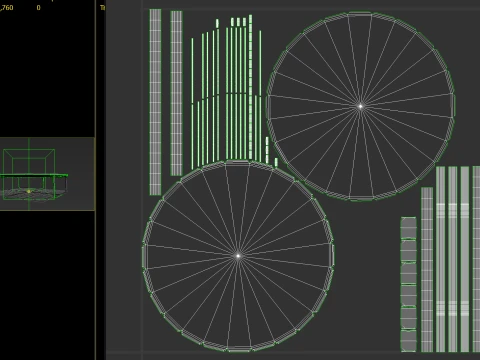Click center vertex of the lower circular UV island
The image size is (480, 360).
tap(238, 256)
